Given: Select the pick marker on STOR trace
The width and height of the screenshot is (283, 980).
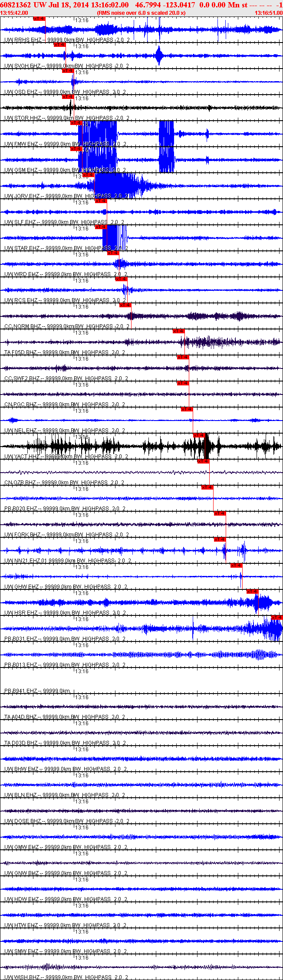Looking at the screenshot, I should tap(68, 96).
